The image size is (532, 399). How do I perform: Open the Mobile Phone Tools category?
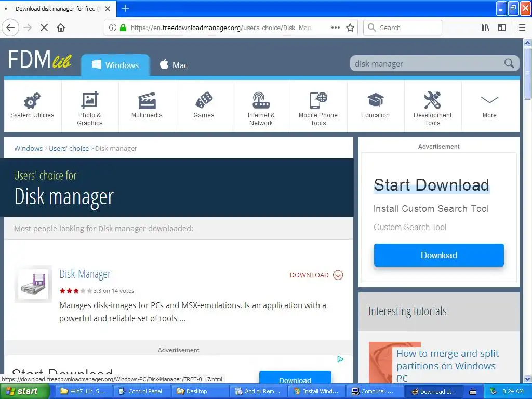(x=318, y=106)
